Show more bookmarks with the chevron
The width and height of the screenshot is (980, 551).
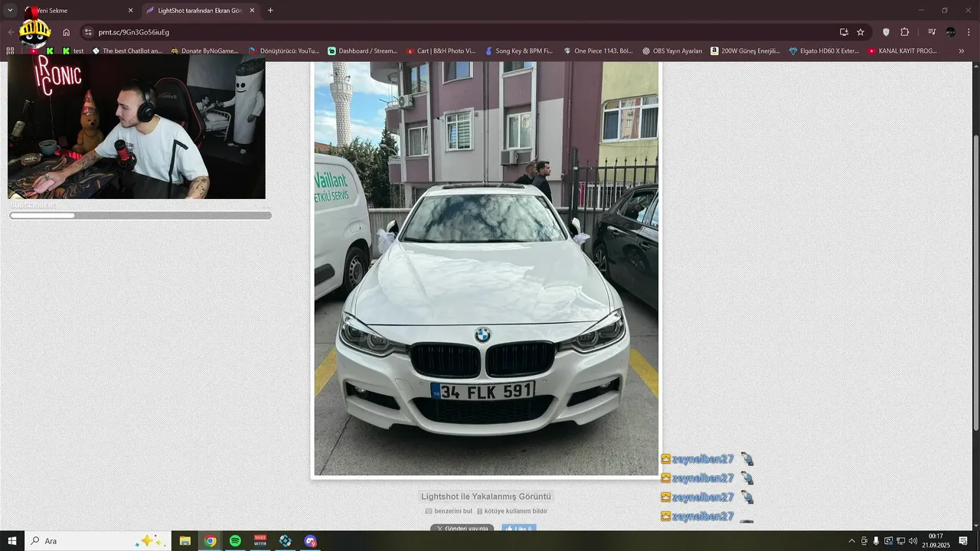(962, 51)
